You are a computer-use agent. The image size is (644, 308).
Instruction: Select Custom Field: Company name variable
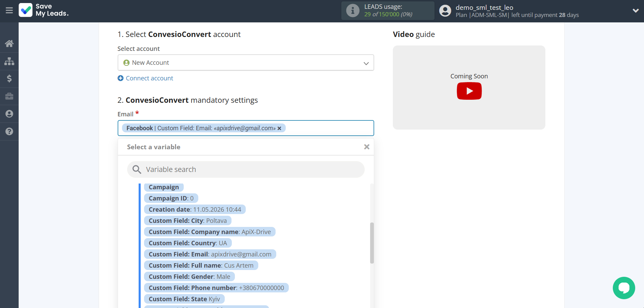tap(210, 232)
